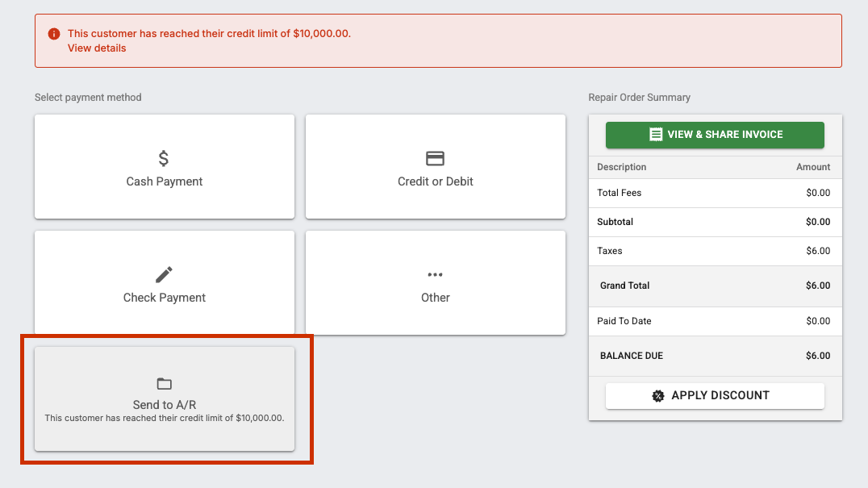Viewport: 868px width, 488px height.
Task: Click the Subtotal $0.00 amount
Action: (818, 222)
